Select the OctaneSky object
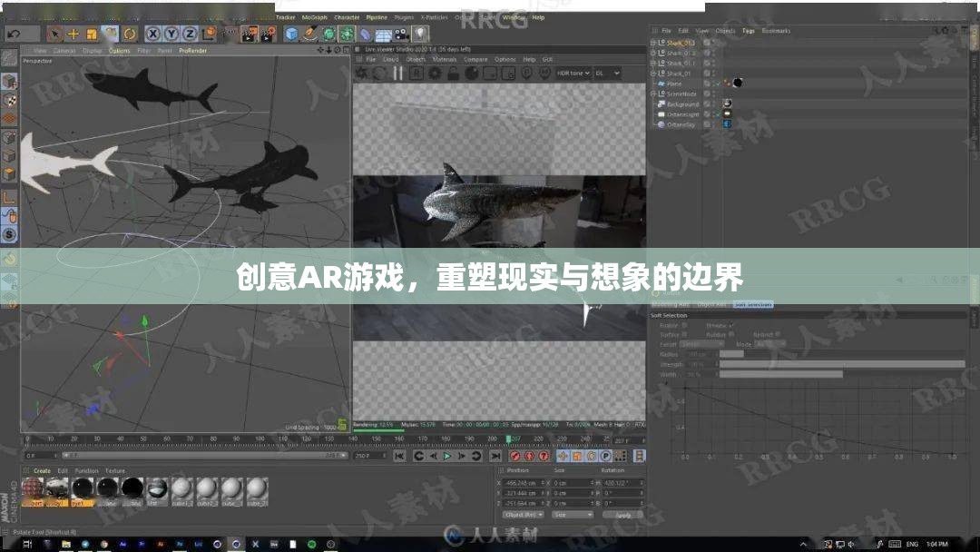This screenshot has width=980, height=552. pyautogui.click(x=681, y=124)
